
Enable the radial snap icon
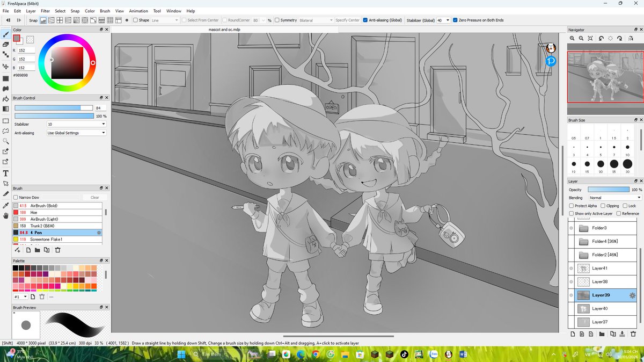tap(76, 20)
